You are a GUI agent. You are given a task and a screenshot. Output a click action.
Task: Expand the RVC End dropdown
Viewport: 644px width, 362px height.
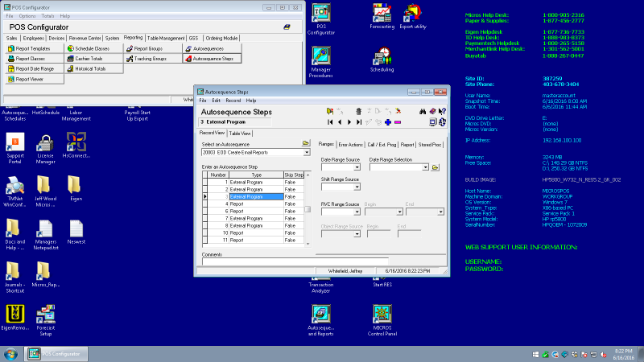[440, 212]
